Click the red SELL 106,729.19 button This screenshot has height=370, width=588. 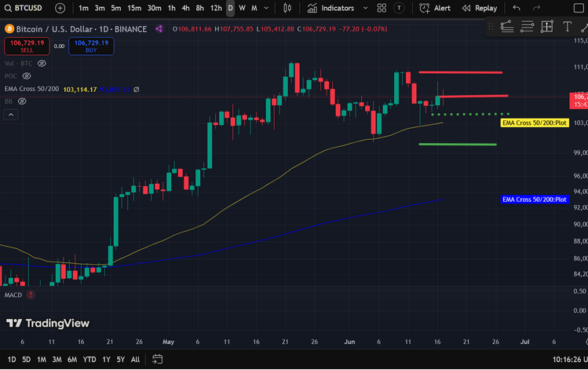(27, 46)
